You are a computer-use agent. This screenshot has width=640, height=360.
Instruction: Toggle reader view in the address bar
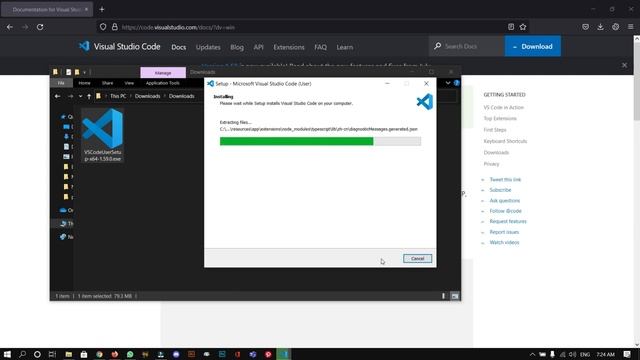pyautogui.click(x=511, y=27)
